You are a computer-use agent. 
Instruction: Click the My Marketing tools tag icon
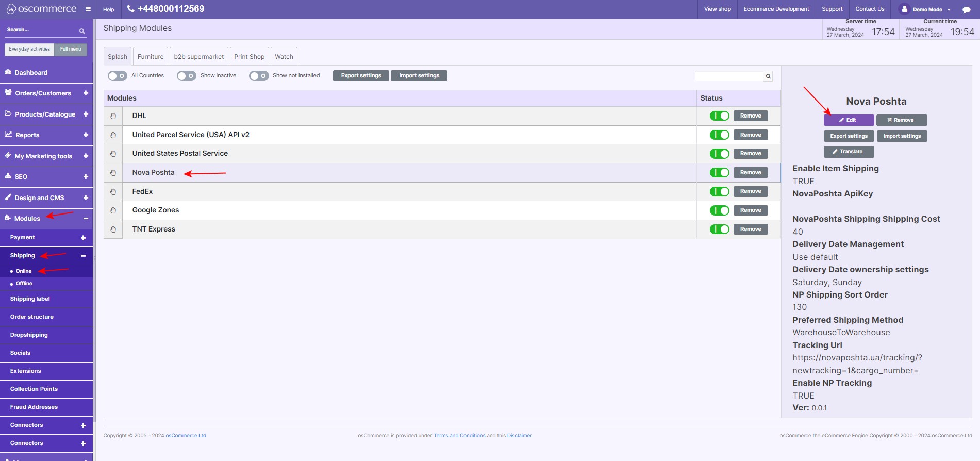(8, 155)
